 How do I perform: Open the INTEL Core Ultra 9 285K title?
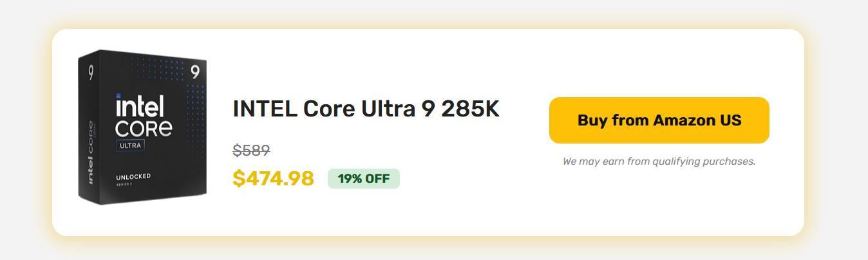point(366,109)
